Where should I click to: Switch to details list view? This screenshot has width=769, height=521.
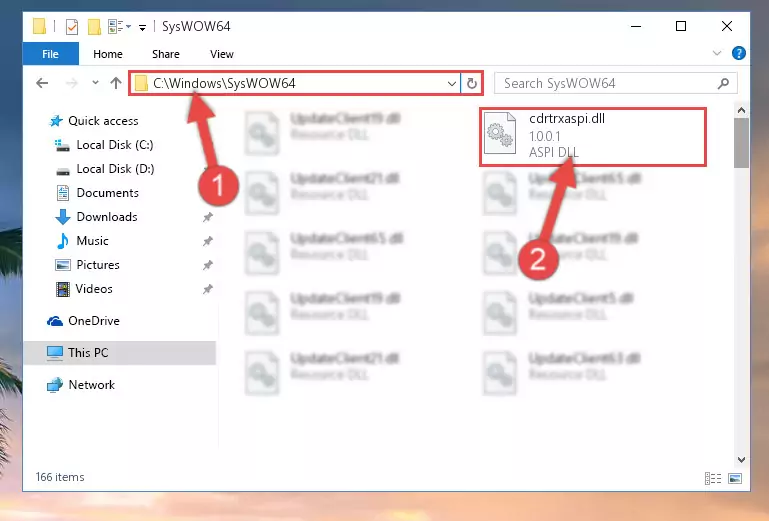(713, 478)
